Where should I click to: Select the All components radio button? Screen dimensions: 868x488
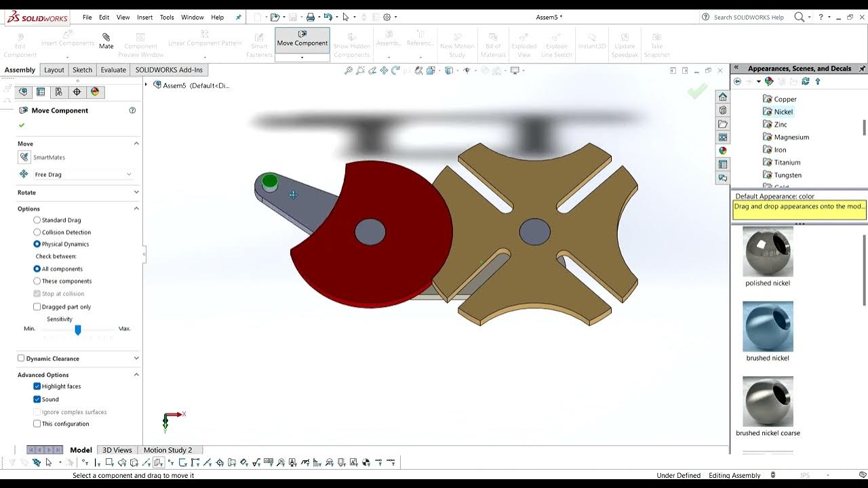[37, 269]
